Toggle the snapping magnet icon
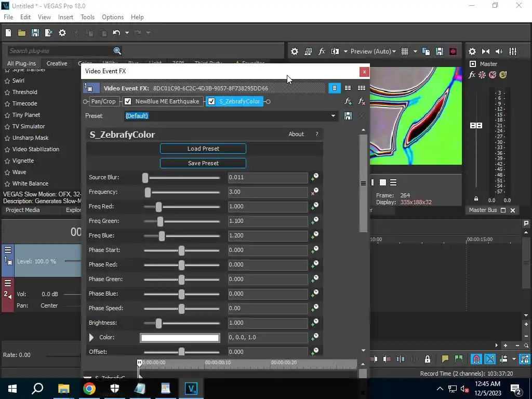Viewport: 532px width, 399px height. (x=476, y=359)
